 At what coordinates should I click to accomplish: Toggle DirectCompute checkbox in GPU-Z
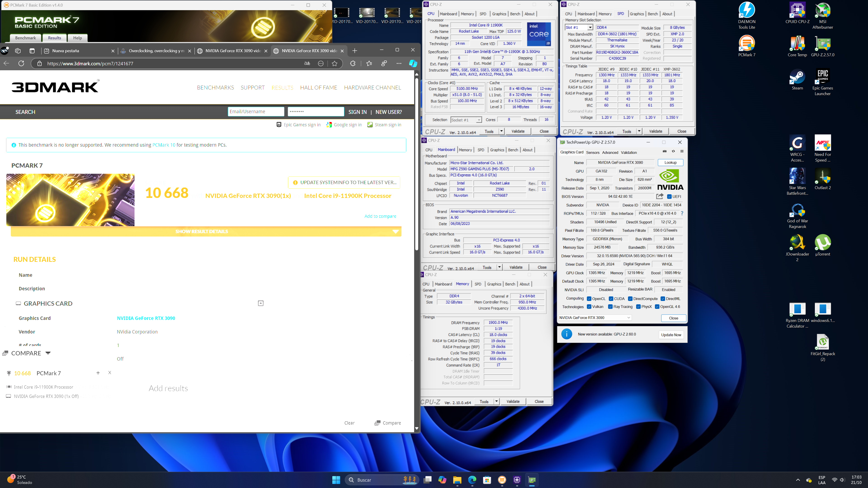click(630, 299)
